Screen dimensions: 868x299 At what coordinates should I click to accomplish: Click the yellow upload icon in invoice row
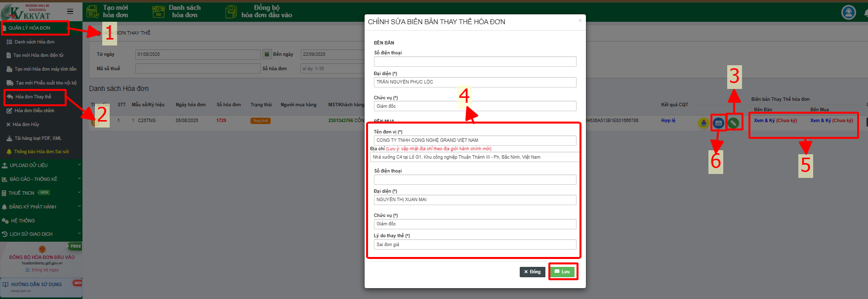click(703, 123)
